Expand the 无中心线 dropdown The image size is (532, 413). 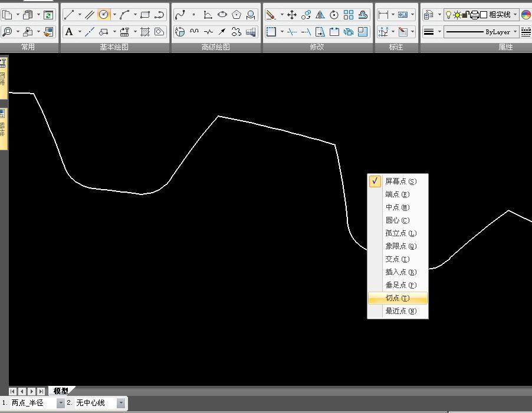pos(121,403)
